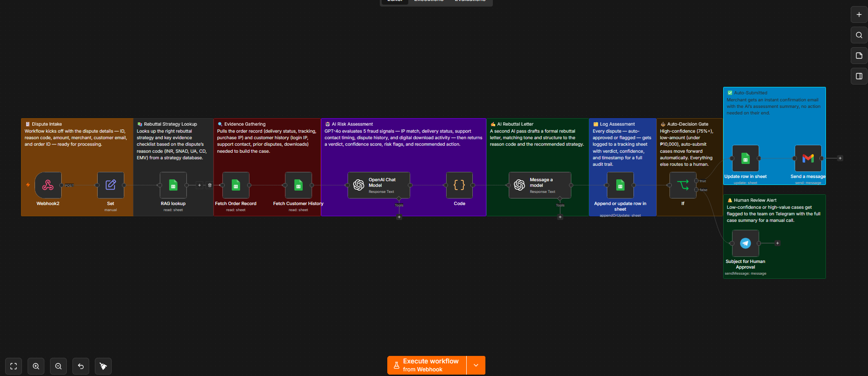Add a tool under Message a model

(560, 217)
